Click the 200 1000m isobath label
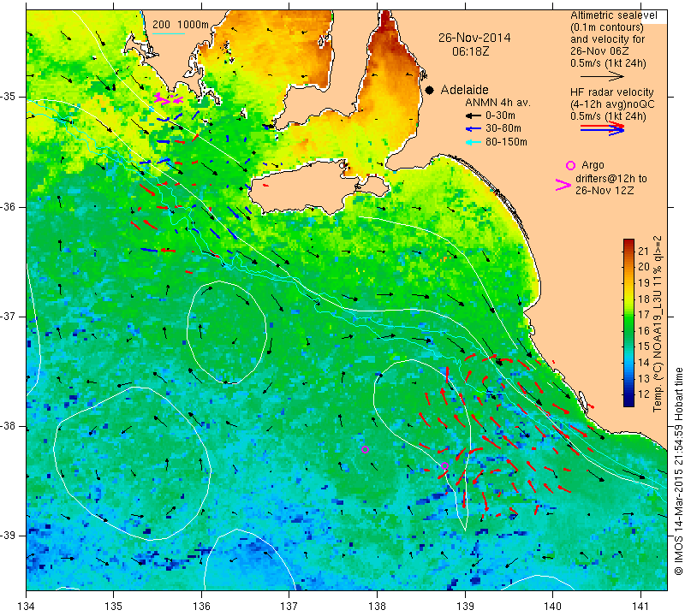Image resolution: width=685 pixels, height=616 pixels. [181, 25]
